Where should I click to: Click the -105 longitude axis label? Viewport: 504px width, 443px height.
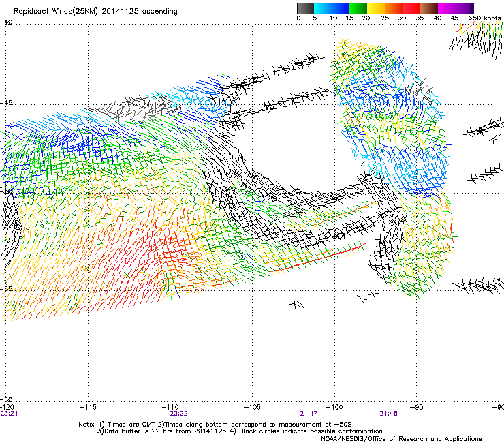click(x=252, y=407)
